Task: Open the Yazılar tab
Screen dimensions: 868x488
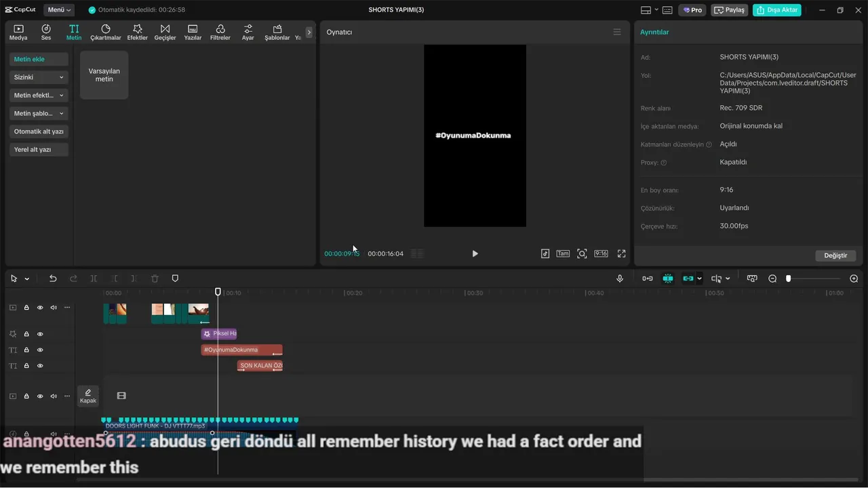Action: (x=193, y=33)
